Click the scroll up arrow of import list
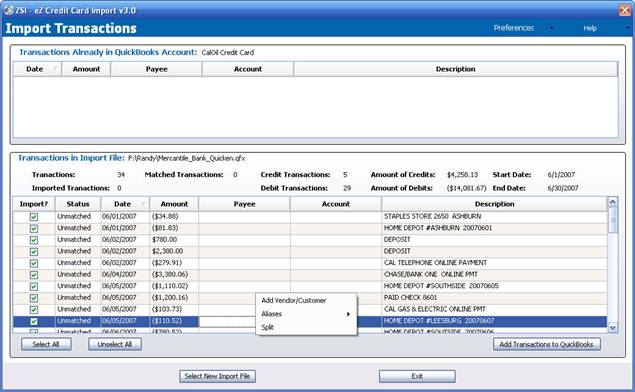This screenshot has width=635, height=392. pyautogui.click(x=613, y=202)
